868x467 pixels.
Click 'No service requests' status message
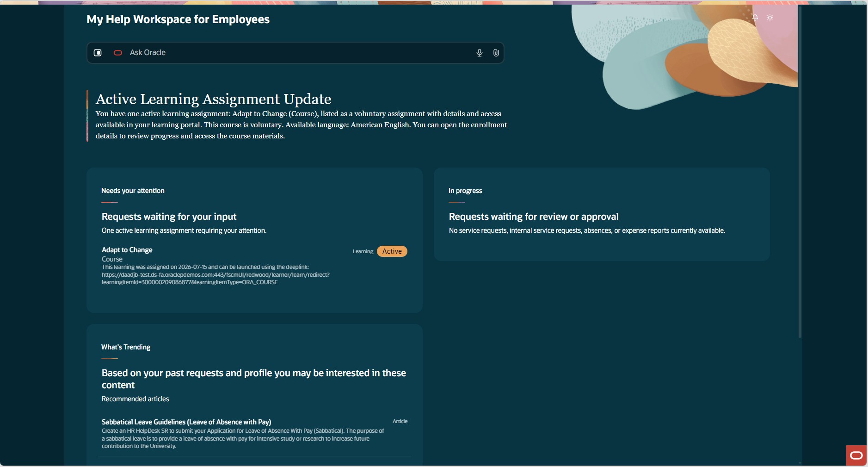(x=587, y=230)
